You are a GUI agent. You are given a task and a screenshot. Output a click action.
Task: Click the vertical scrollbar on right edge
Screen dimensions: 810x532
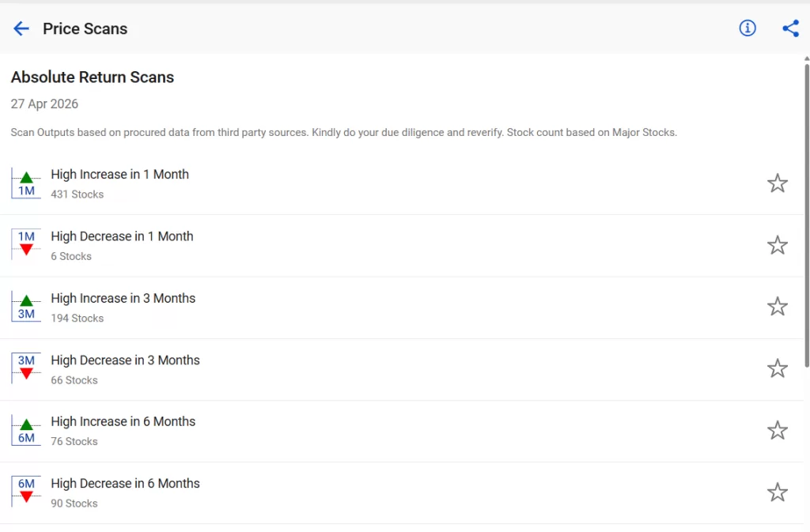(x=806, y=213)
